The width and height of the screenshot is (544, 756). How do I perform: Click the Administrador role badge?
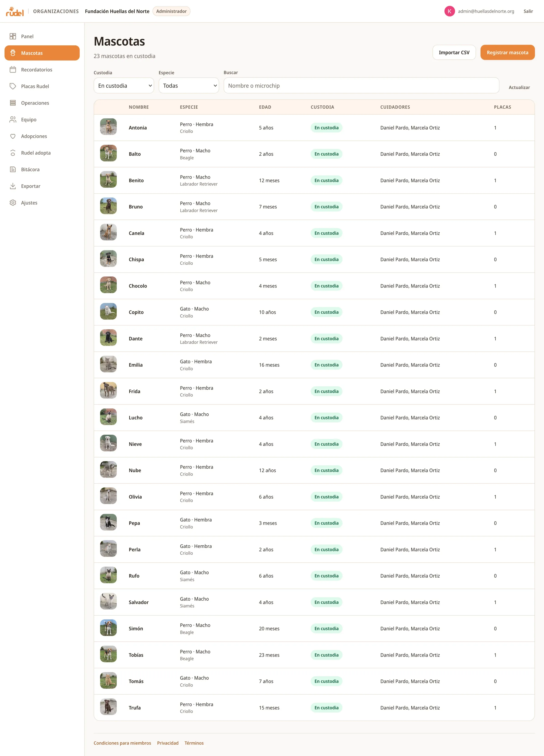tap(171, 11)
